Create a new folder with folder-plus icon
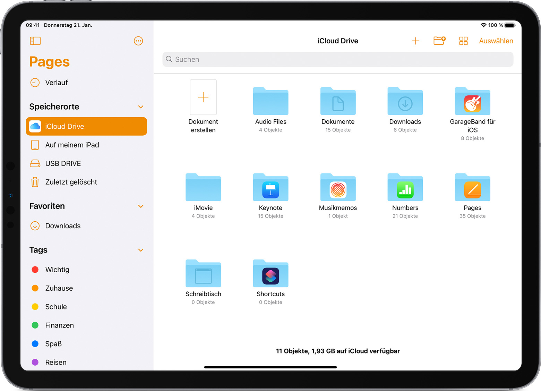 pos(439,41)
